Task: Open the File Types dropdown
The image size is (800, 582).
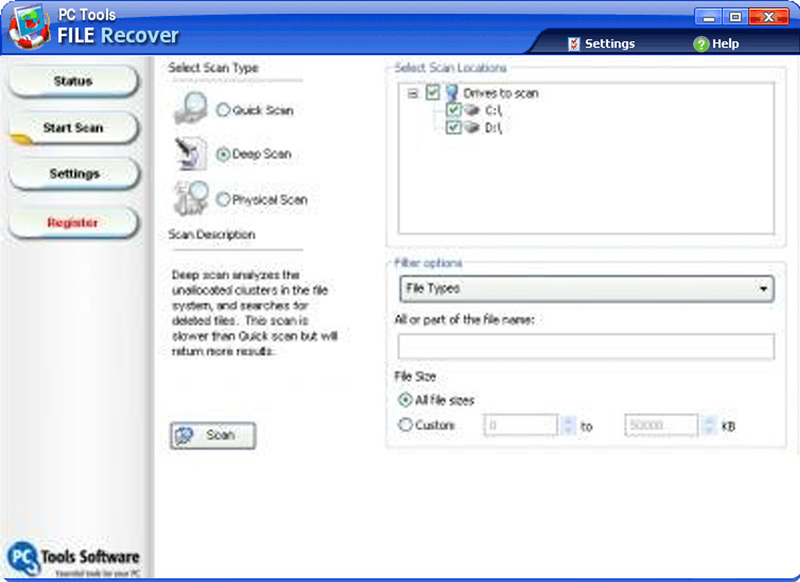Action: [x=586, y=289]
